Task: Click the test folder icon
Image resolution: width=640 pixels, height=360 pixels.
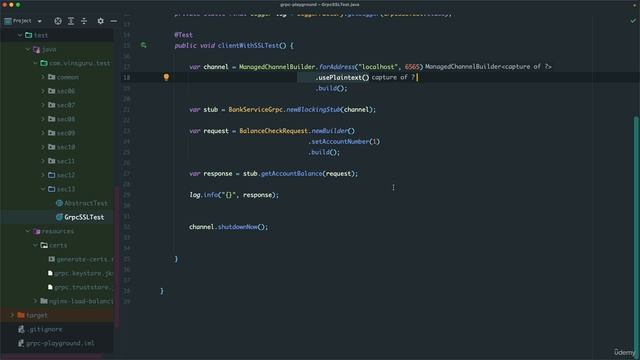Action: 29,35
